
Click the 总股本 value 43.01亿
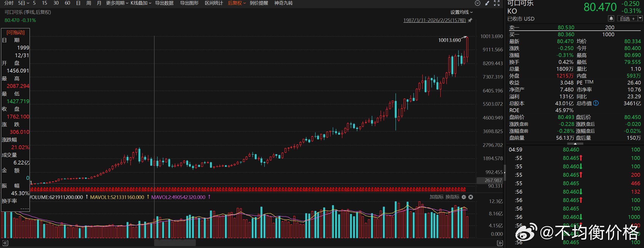click(x=564, y=103)
